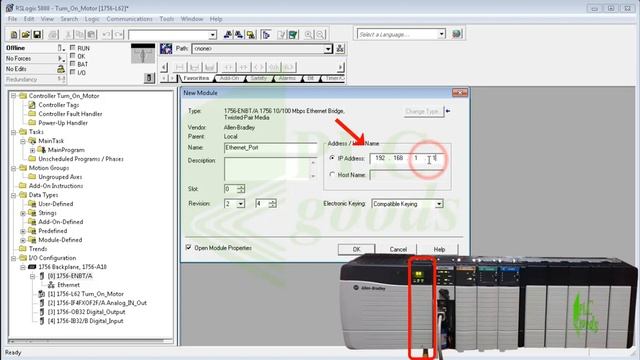Screen dimensions: 640x360
Task: Open the Path combo box dropdown
Action: [x=328, y=49]
